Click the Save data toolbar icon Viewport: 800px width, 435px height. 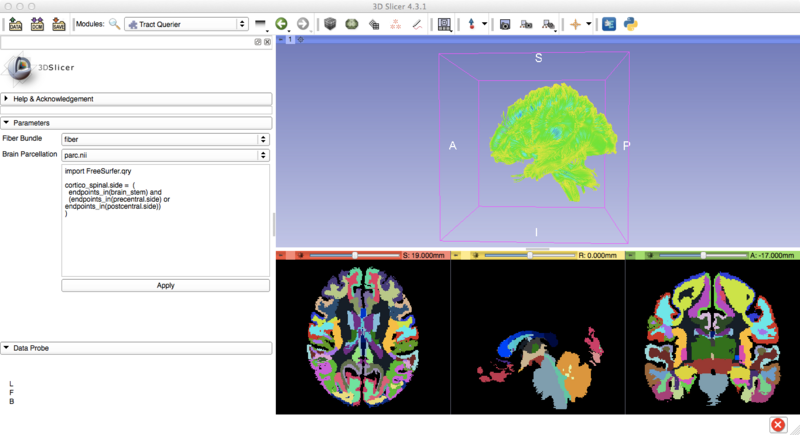[59, 23]
